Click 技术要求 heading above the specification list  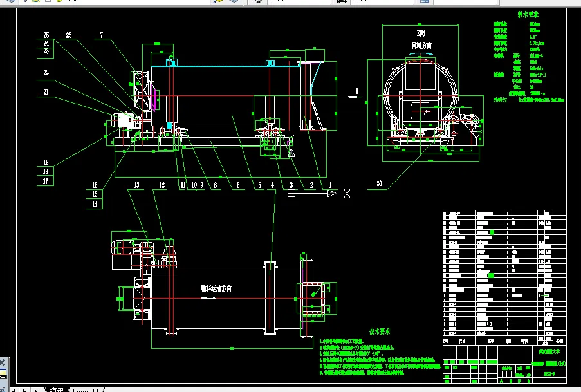coord(528,14)
